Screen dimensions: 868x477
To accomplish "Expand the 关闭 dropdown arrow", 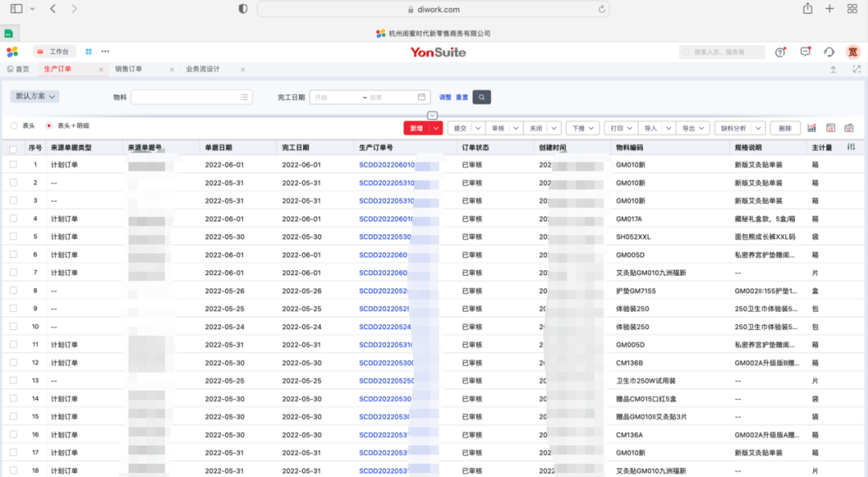I will click(554, 128).
